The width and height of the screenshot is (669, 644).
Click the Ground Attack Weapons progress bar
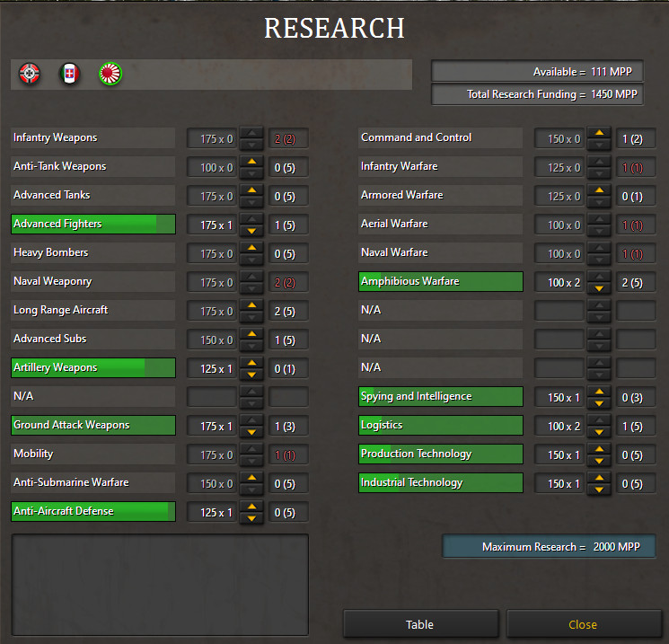(x=93, y=425)
